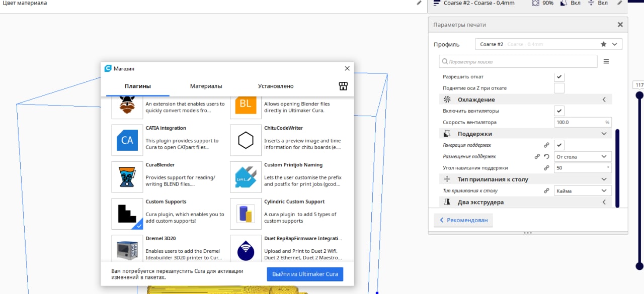Image resolution: width=644 pixels, height=294 pixels.
Task: Open the marketplace storefront icon in Магазин
Action: tap(344, 86)
